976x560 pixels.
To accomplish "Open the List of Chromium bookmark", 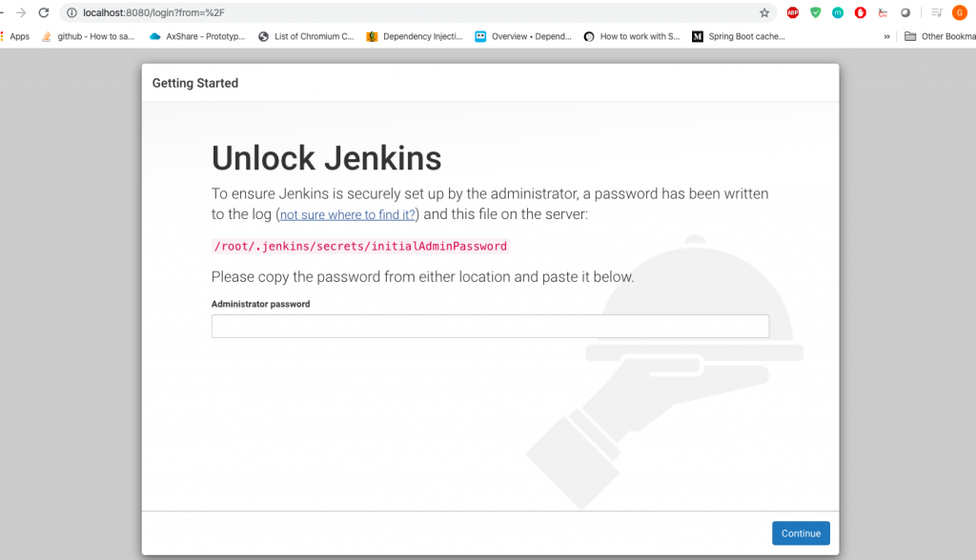I will [x=306, y=37].
